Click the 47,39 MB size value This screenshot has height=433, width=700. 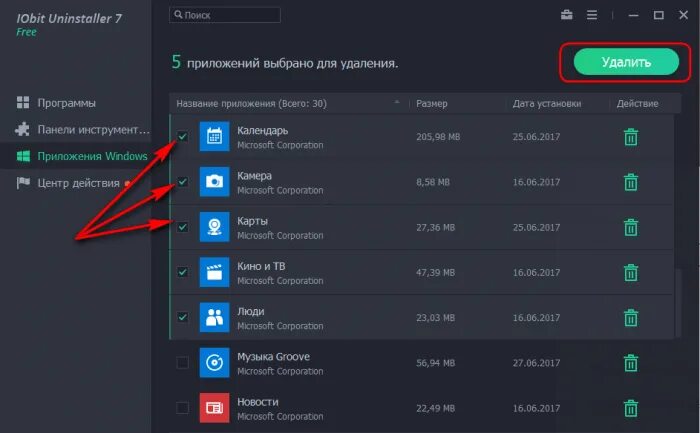[x=435, y=272]
